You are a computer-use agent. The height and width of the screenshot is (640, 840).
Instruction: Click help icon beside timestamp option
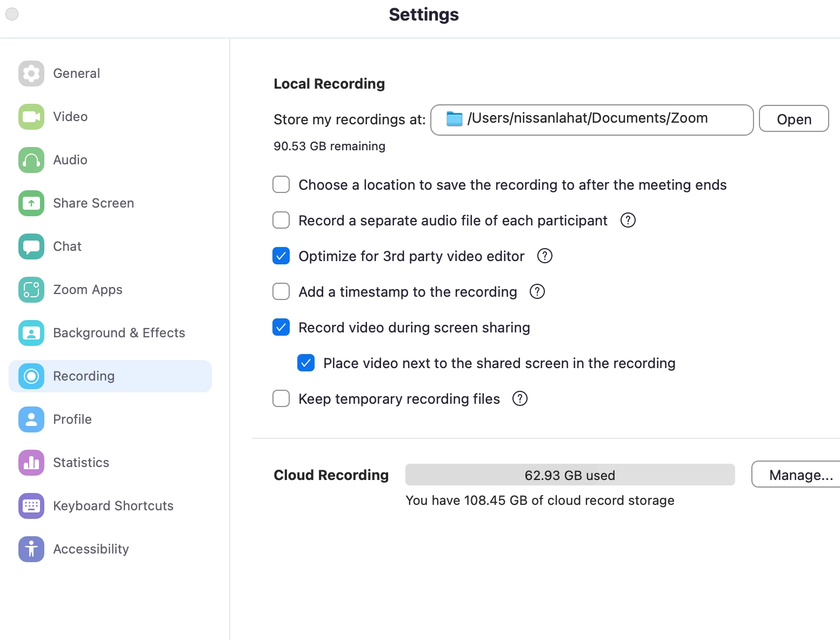537,292
